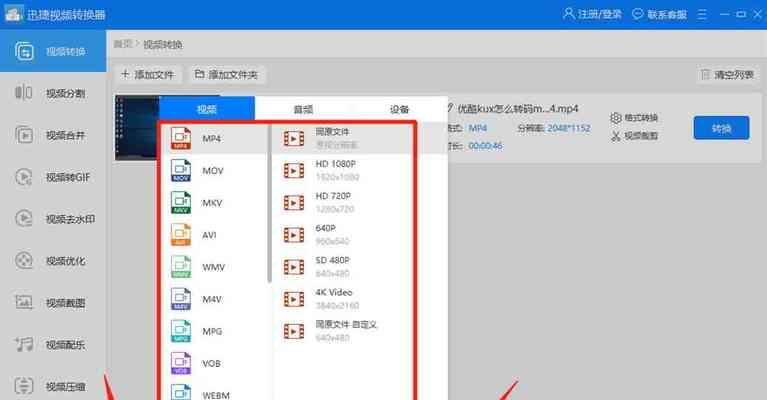Screen dimensions: 767x400
Task: Switch to the 视频 format tab
Action: (x=207, y=109)
